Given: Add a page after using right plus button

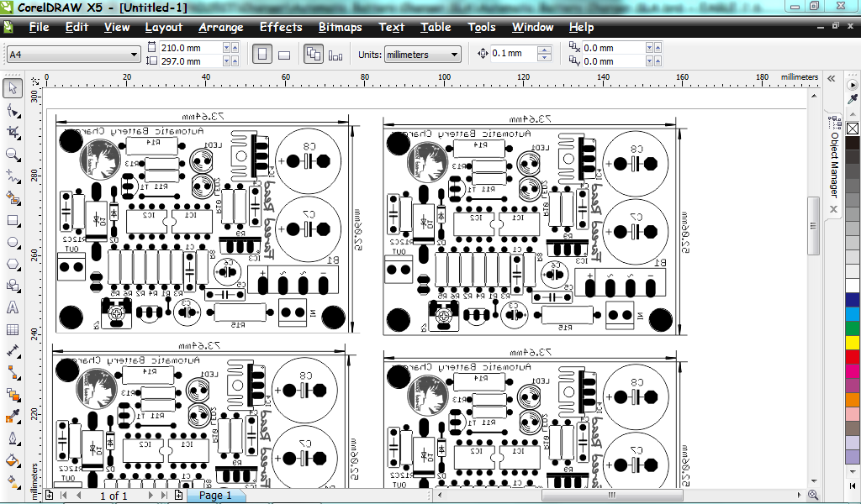Looking at the screenshot, I should pyautogui.click(x=178, y=496).
